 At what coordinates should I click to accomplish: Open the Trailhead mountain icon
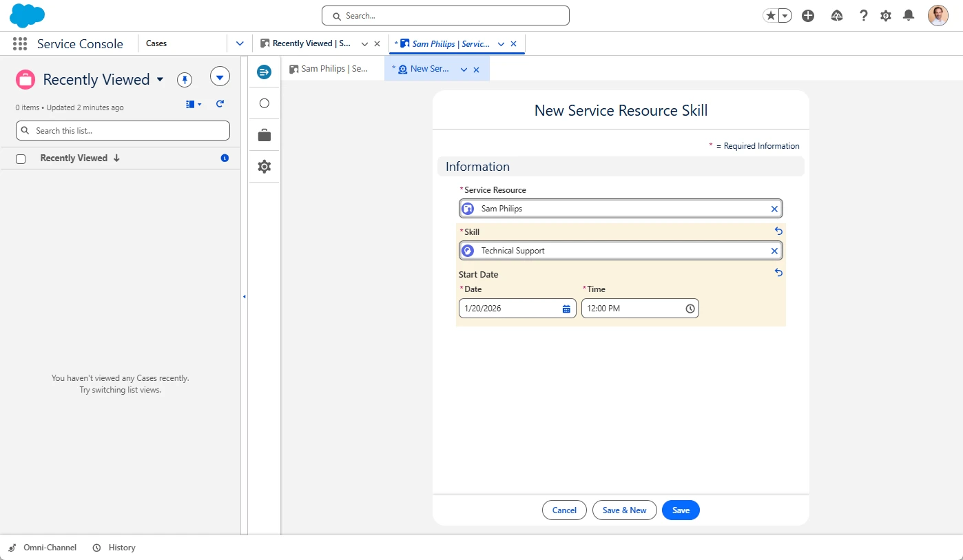[837, 15]
